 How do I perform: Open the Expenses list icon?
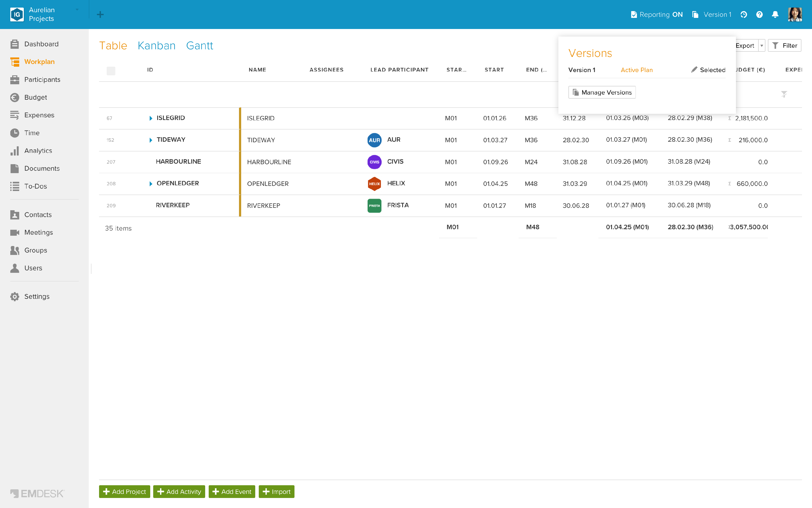14,115
